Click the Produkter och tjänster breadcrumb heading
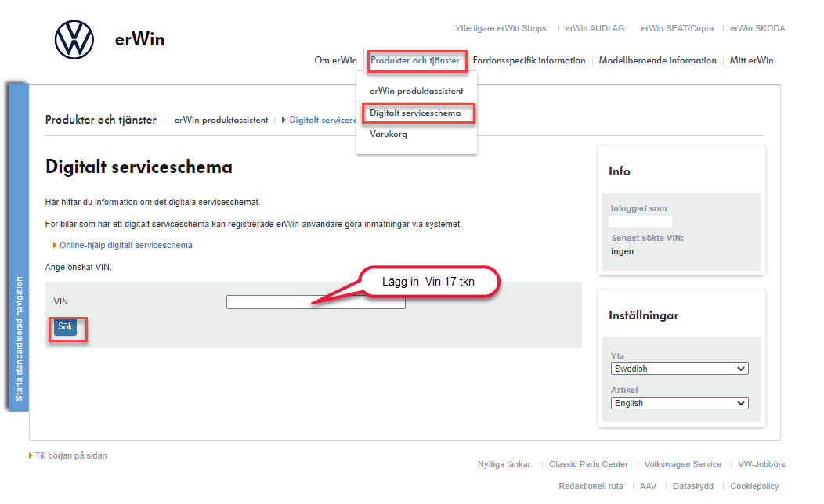The height and width of the screenshot is (504, 824). point(101,121)
